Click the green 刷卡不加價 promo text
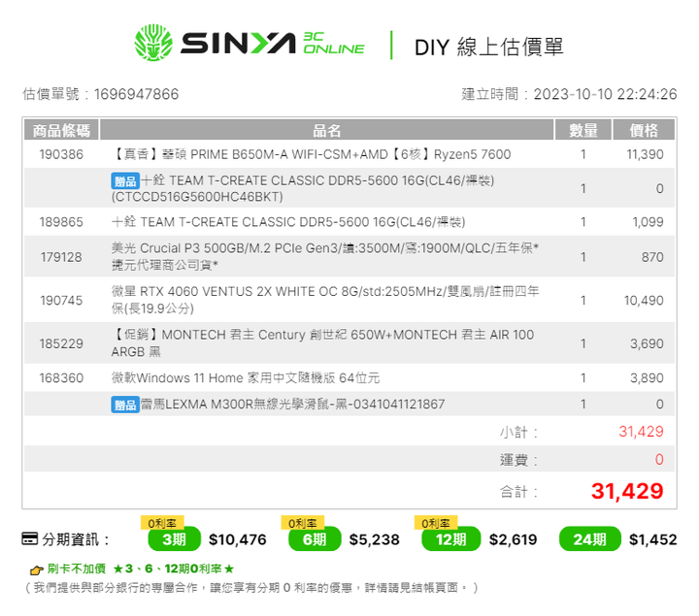The image size is (699, 616). [141, 568]
